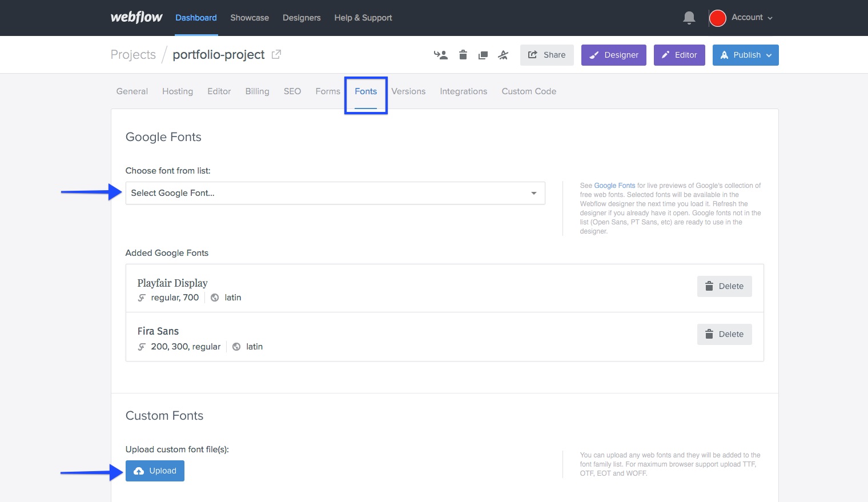Switch to the Custom Code tab
Screen dimensions: 868x502
529,91
